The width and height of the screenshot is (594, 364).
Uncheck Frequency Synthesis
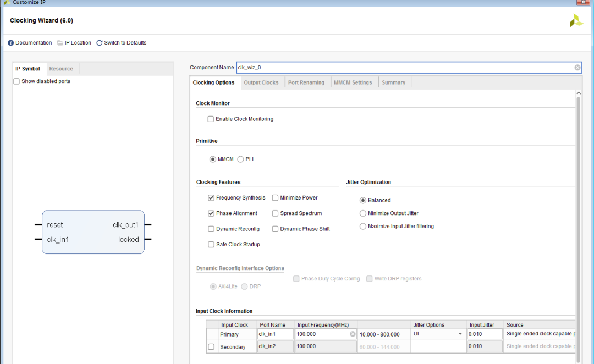211,198
